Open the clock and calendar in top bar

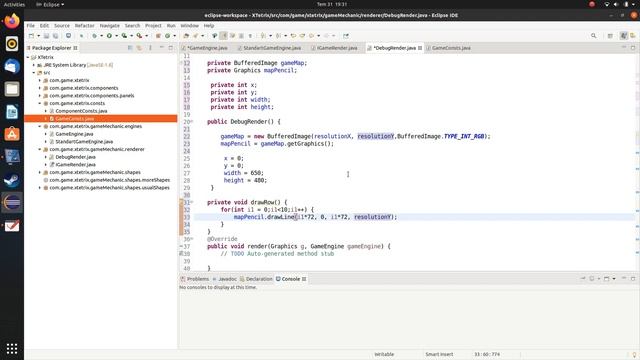331,4
